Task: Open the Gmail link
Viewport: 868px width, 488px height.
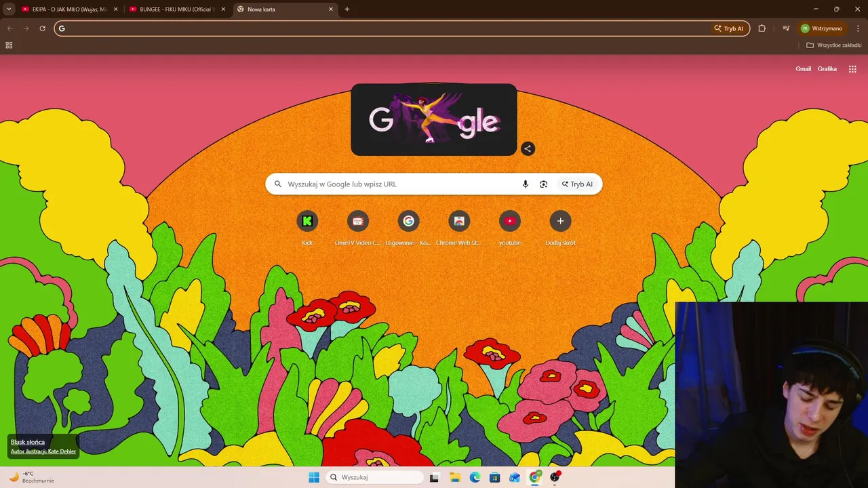Action: 803,69
